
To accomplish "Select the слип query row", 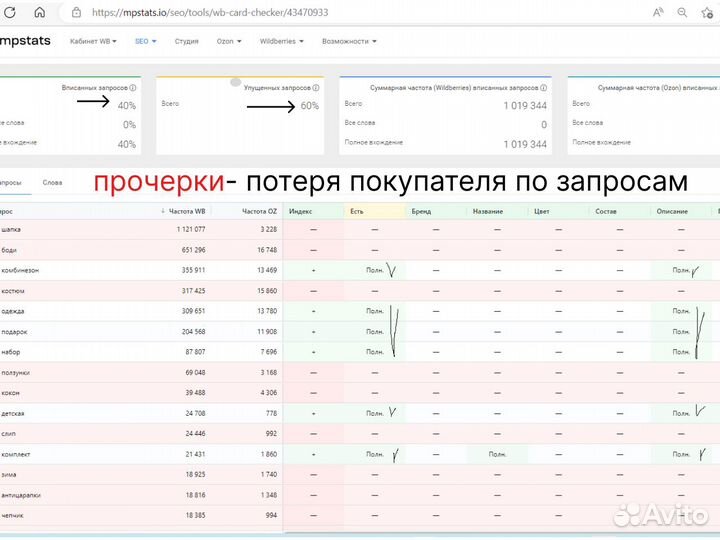I will pyautogui.click(x=360, y=433).
